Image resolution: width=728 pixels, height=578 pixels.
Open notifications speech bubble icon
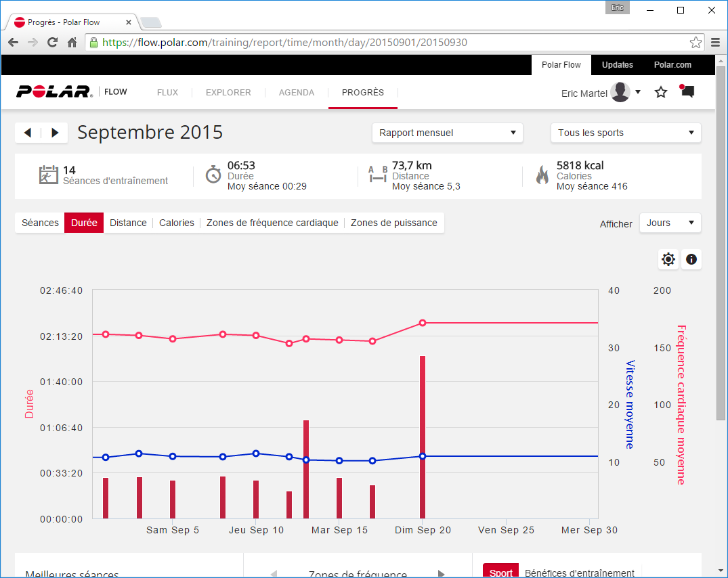[687, 91]
